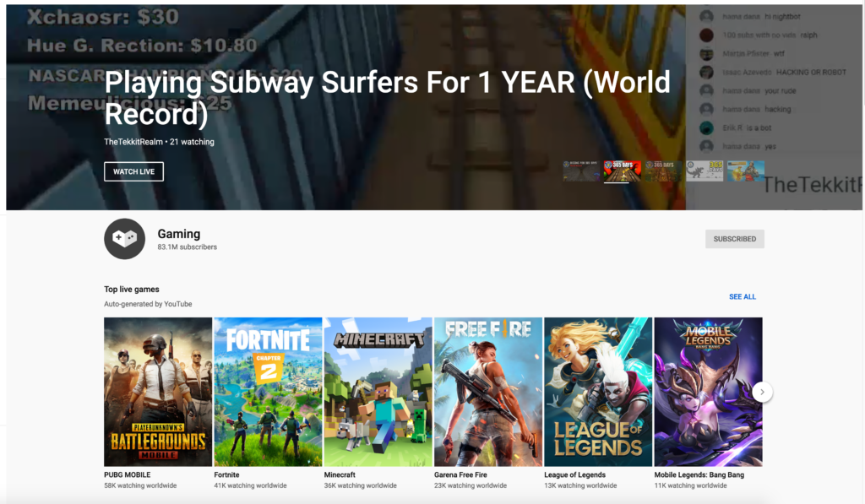Image resolution: width=865 pixels, height=504 pixels.
Task: Click the 83.1M subscribers text
Action: (x=187, y=247)
